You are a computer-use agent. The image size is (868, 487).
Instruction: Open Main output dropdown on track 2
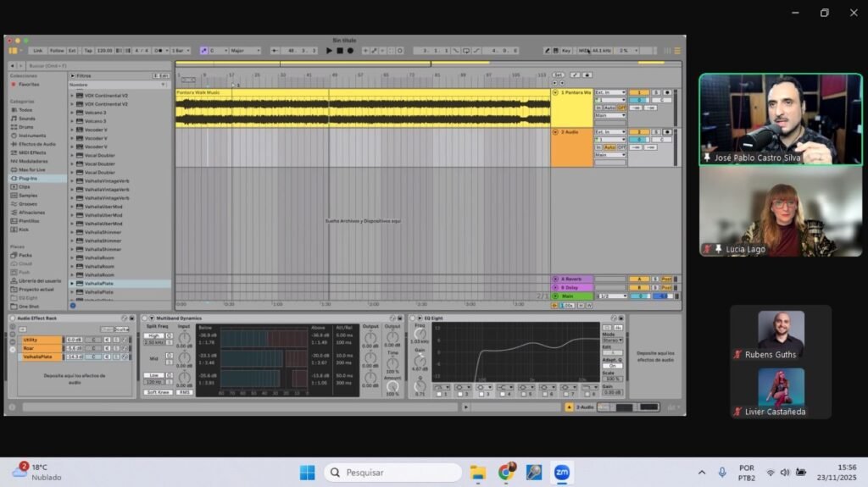pos(610,155)
